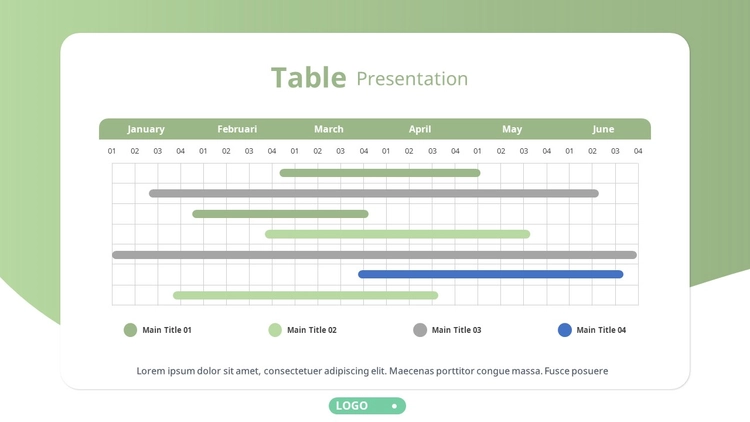
Task: Click the Februari month header
Action: pos(237,129)
